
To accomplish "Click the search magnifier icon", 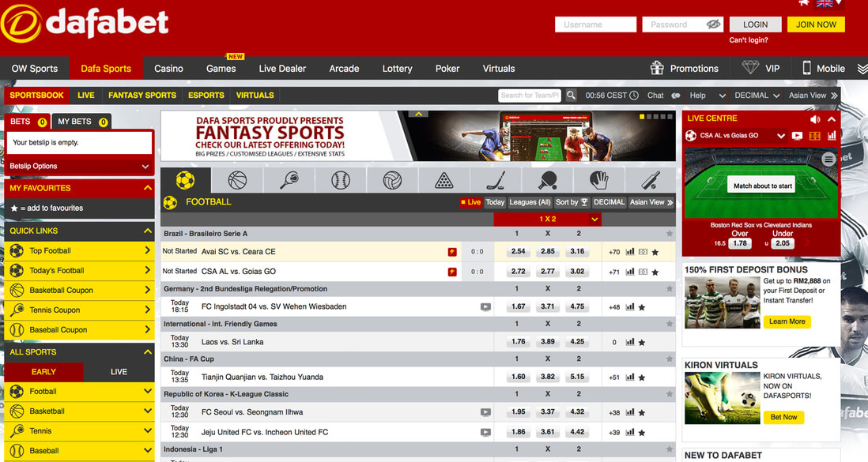I will [571, 96].
